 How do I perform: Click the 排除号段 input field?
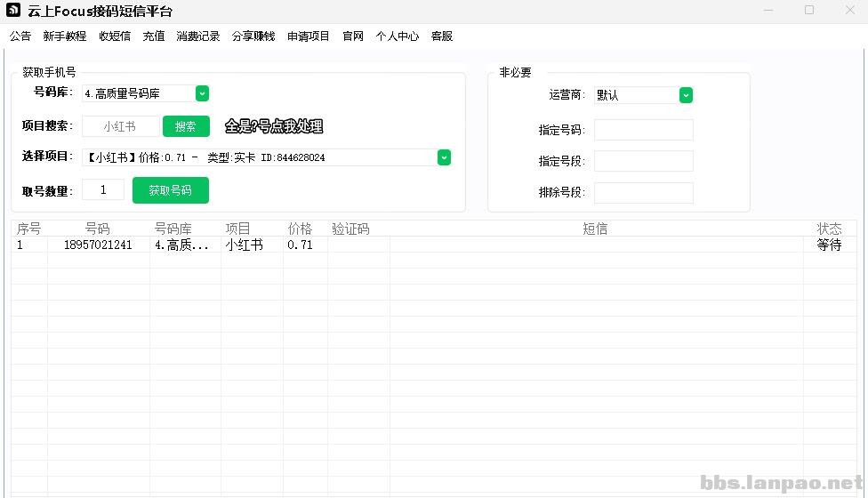pyautogui.click(x=644, y=193)
